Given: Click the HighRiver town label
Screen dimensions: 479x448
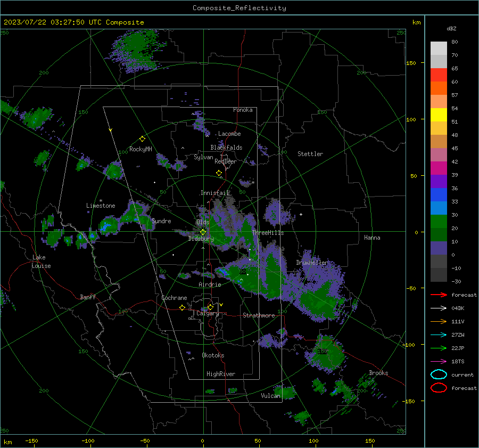Looking at the screenshot, I should [x=221, y=374].
